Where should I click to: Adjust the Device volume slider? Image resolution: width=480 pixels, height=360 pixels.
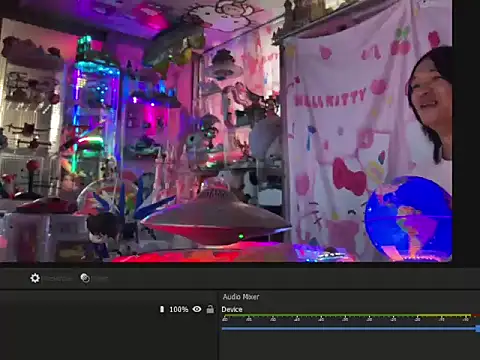351,329
